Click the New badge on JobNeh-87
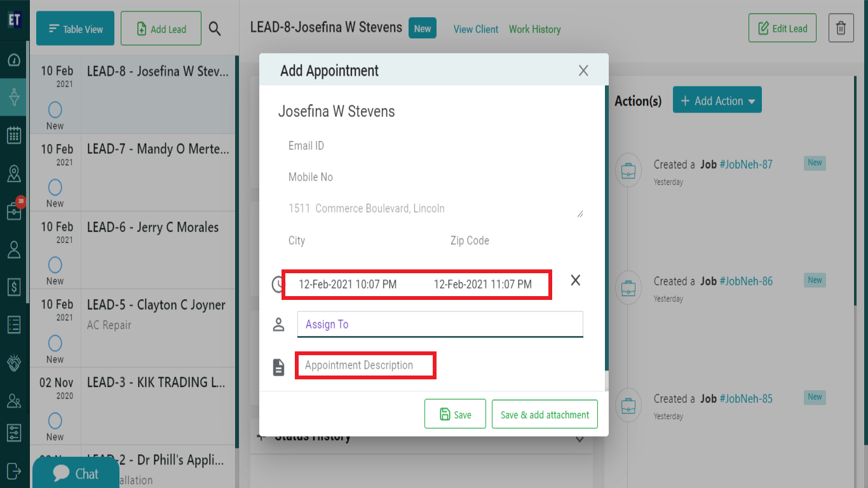This screenshot has width=868, height=488. pos(815,163)
